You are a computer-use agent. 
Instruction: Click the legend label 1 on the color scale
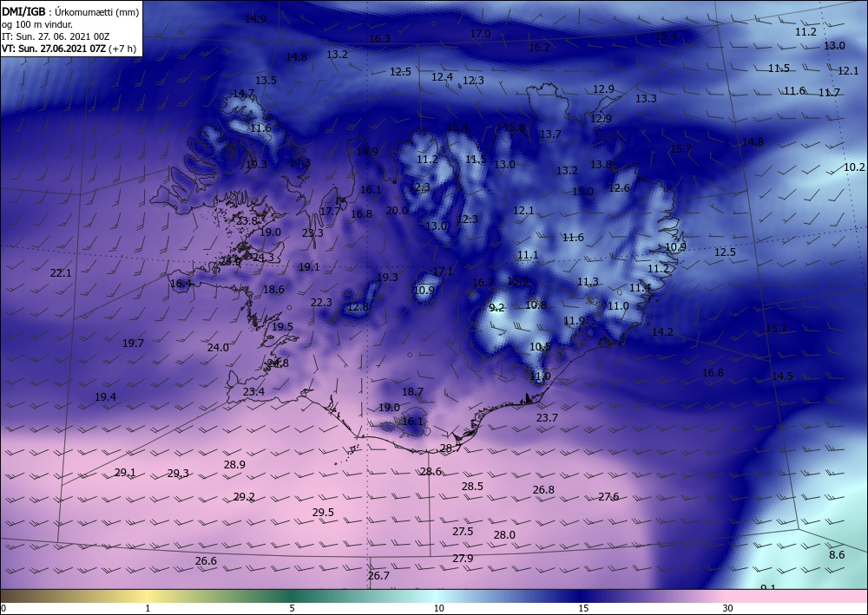pyautogui.click(x=148, y=608)
